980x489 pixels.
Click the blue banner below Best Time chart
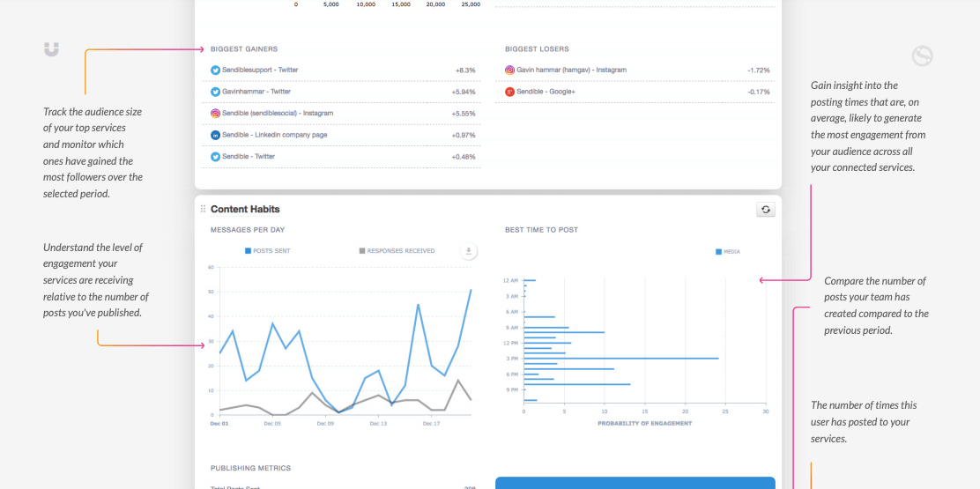tap(635, 483)
